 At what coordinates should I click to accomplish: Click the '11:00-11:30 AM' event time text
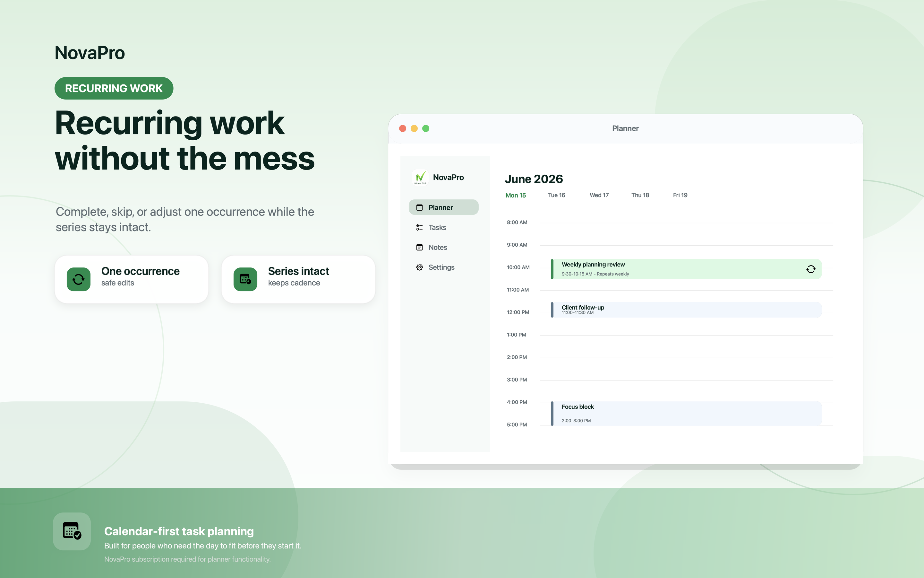[x=577, y=313]
